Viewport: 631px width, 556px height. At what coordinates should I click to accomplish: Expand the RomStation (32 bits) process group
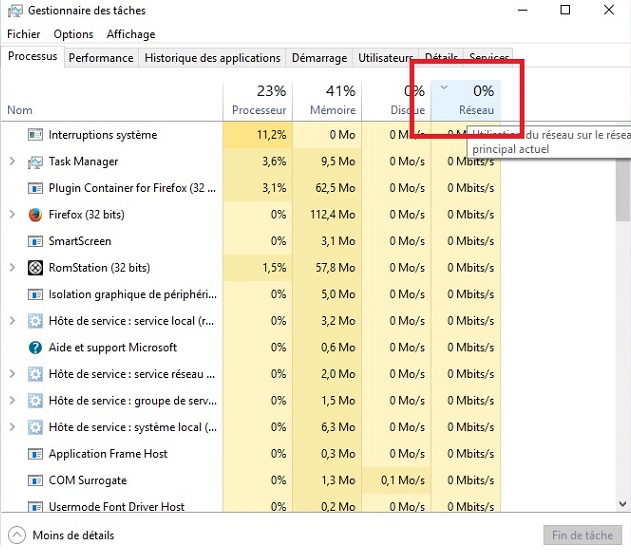(x=12, y=268)
